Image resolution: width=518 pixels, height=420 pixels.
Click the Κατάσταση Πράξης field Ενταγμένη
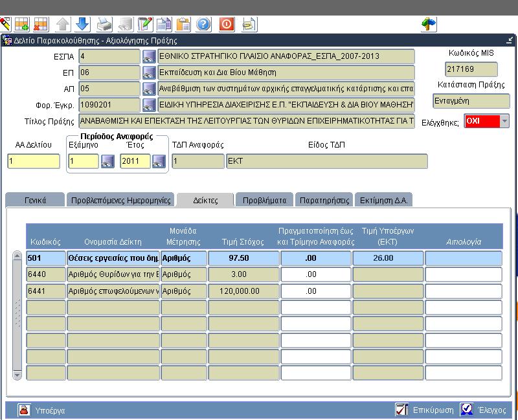[471, 101]
